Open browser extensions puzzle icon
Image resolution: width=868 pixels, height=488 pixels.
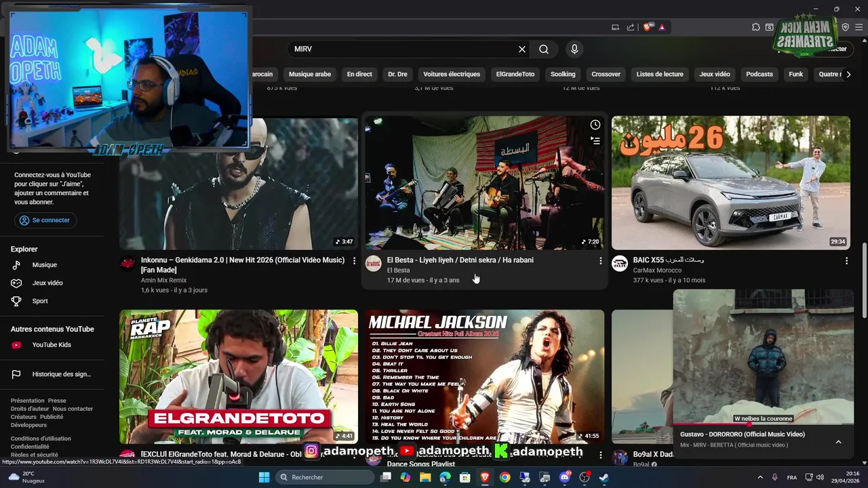pyautogui.click(x=756, y=27)
